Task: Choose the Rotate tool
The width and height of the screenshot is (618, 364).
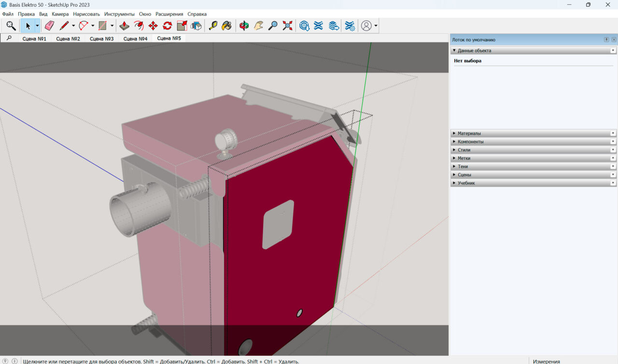Action: click(x=168, y=26)
